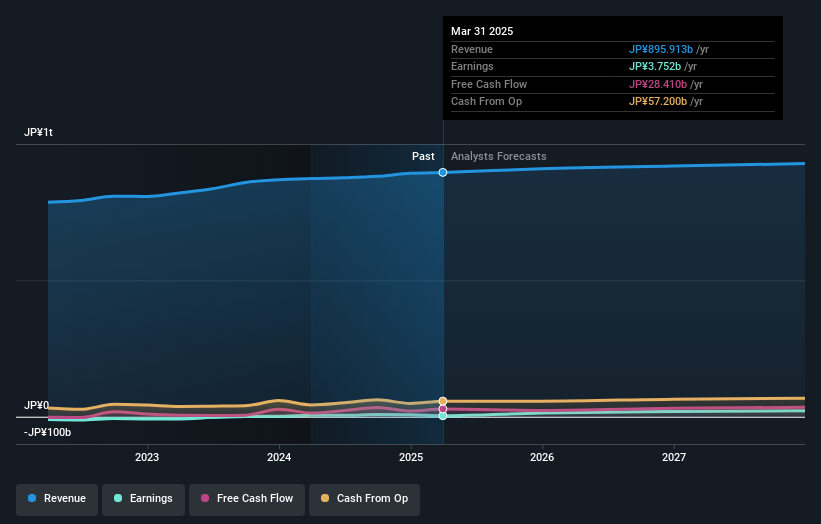
Task: Select the orange Cash From Op data point
Action: (443, 402)
